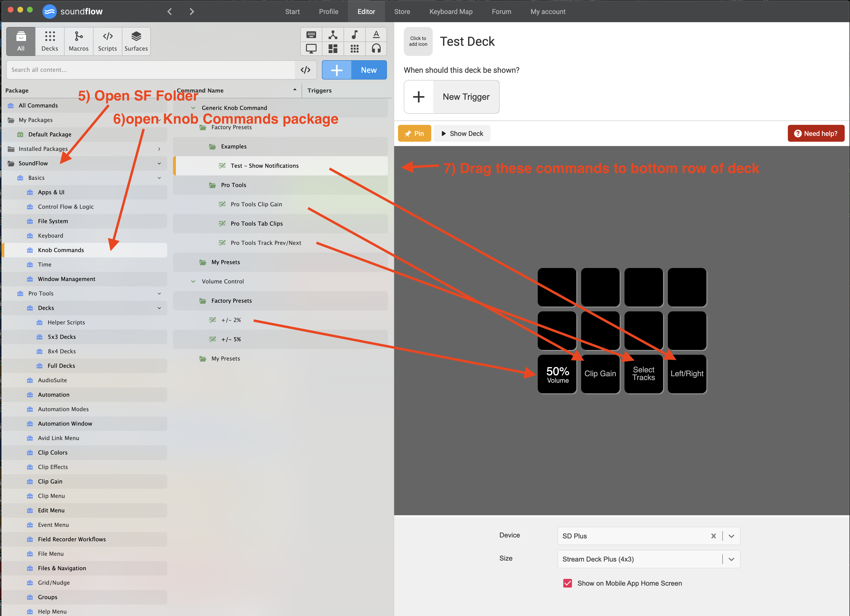Click to add deck icon placeholder

coord(418,41)
